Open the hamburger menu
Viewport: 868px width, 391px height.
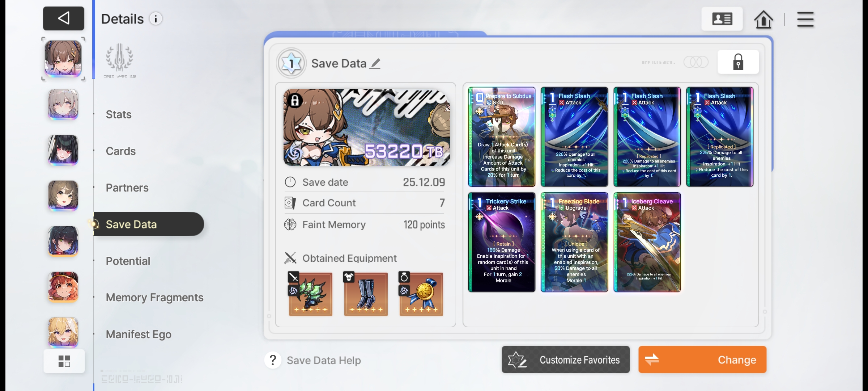pos(805,19)
